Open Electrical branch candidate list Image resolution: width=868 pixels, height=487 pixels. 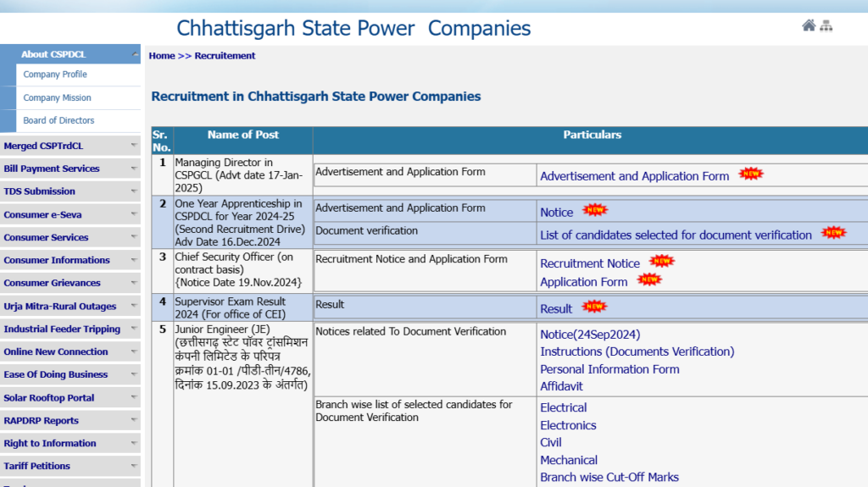click(563, 407)
